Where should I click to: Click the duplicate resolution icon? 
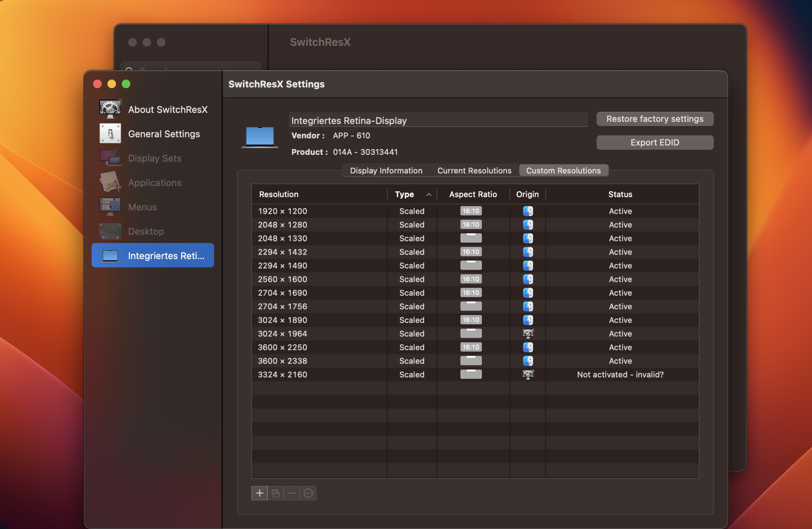pos(276,493)
